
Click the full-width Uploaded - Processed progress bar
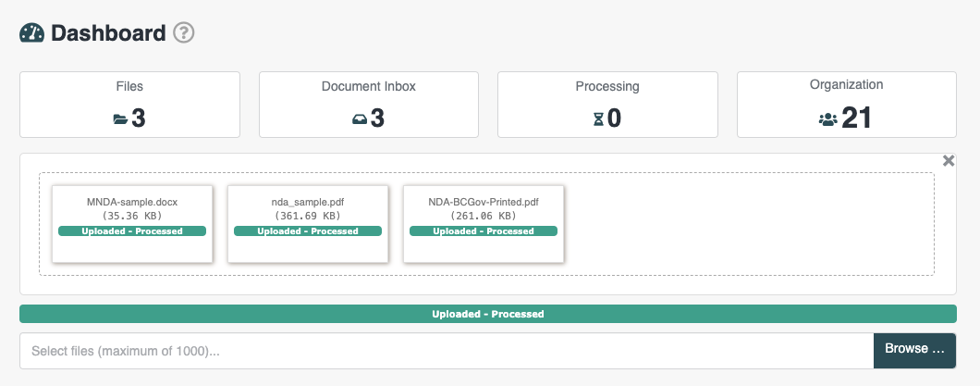[487, 314]
